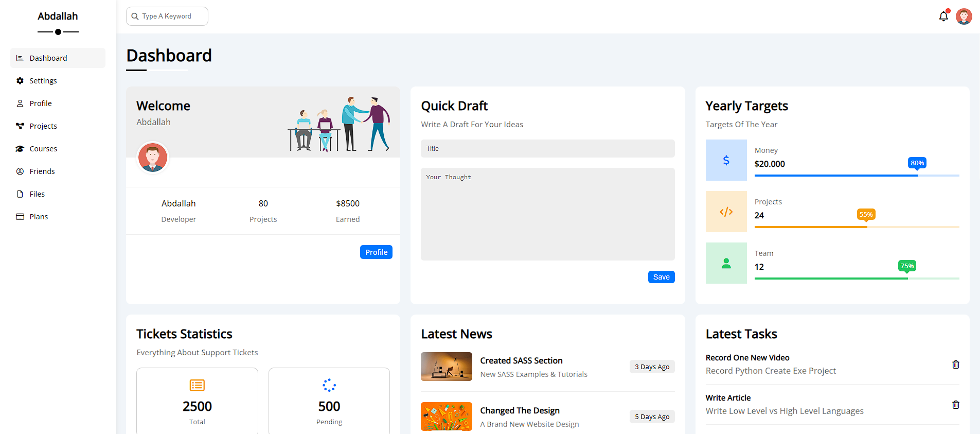Click the Yearly Targets heading
This screenshot has width=980, height=434.
(746, 106)
